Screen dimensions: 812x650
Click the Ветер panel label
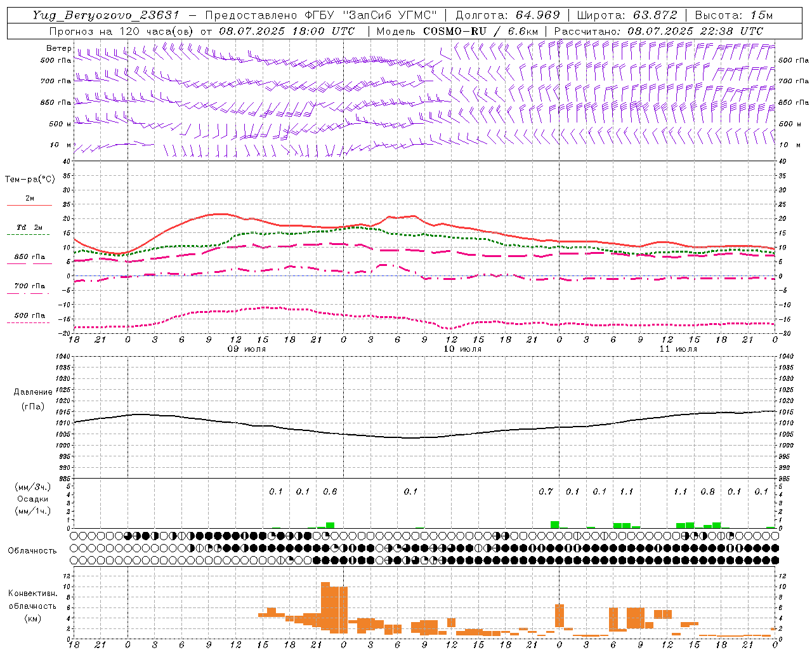coord(58,48)
